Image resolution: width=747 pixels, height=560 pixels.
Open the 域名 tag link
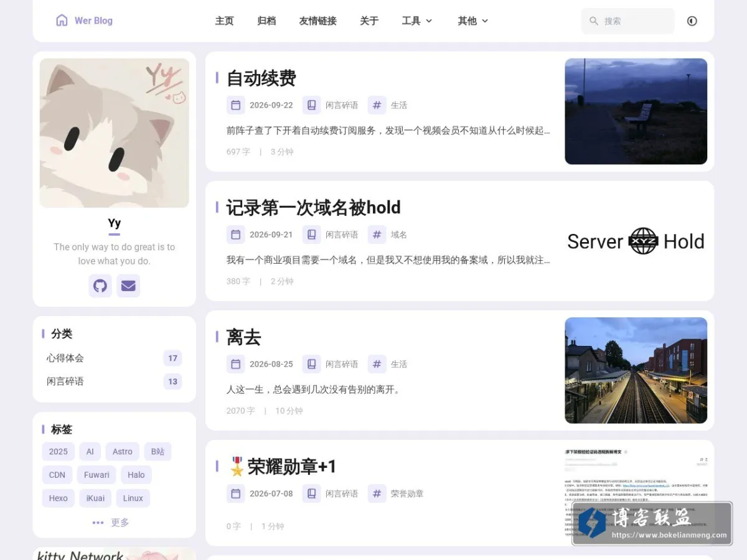399,235
